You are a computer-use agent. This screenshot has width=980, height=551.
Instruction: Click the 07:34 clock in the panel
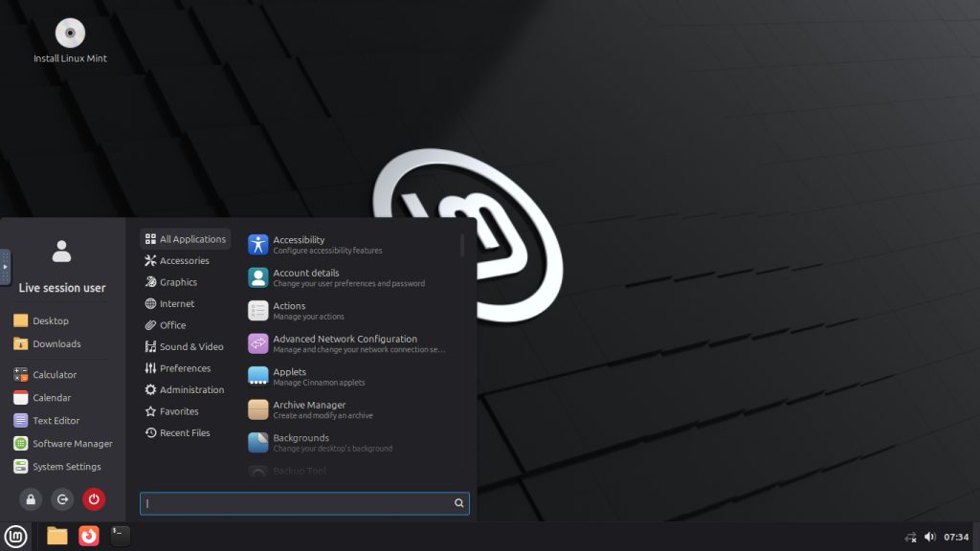coord(956,537)
